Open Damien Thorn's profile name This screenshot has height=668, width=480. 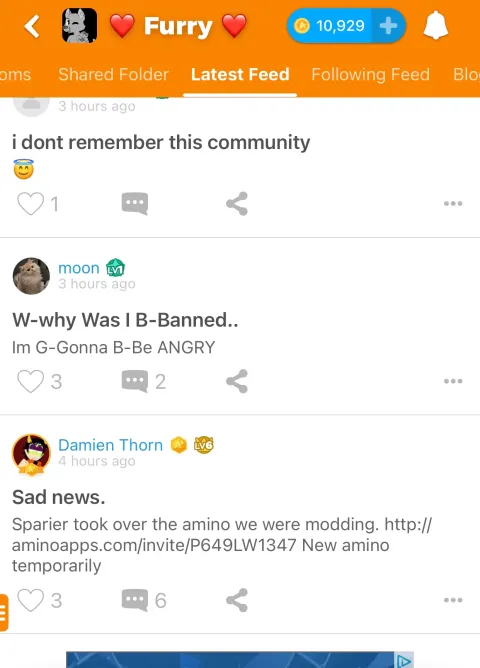pyautogui.click(x=110, y=445)
